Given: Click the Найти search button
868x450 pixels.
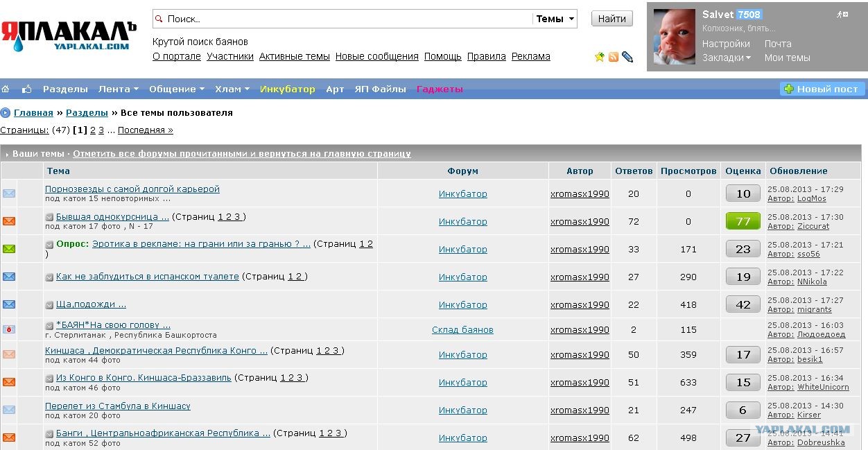Looking at the screenshot, I should [x=612, y=19].
